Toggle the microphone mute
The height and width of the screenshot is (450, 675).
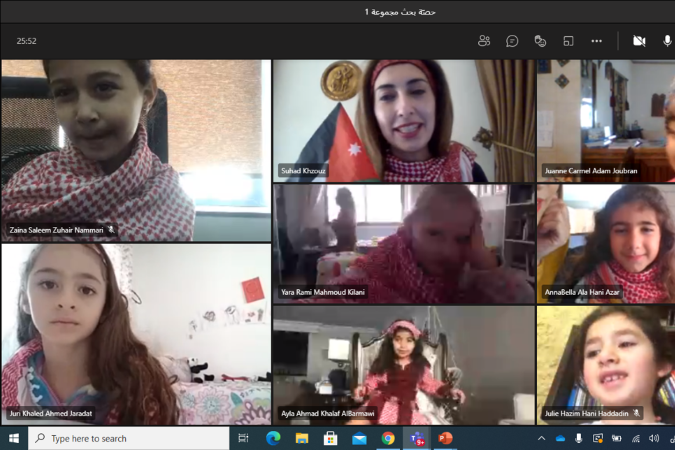[x=667, y=41]
